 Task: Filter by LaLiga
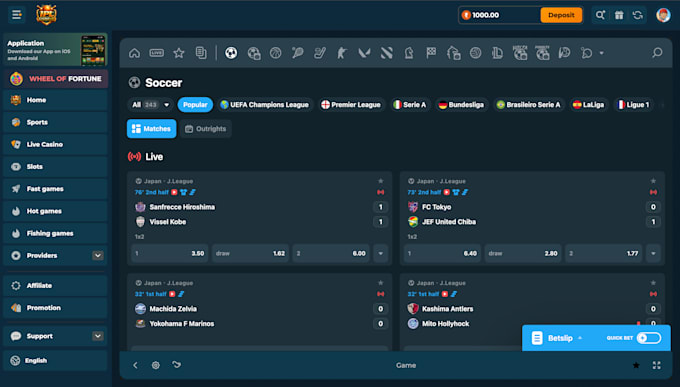pos(588,105)
